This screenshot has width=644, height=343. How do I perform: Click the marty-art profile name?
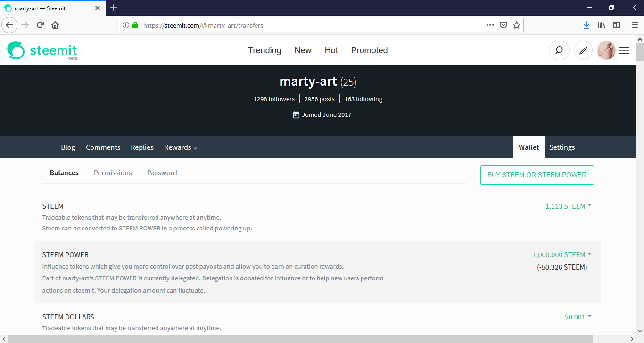[x=308, y=82]
